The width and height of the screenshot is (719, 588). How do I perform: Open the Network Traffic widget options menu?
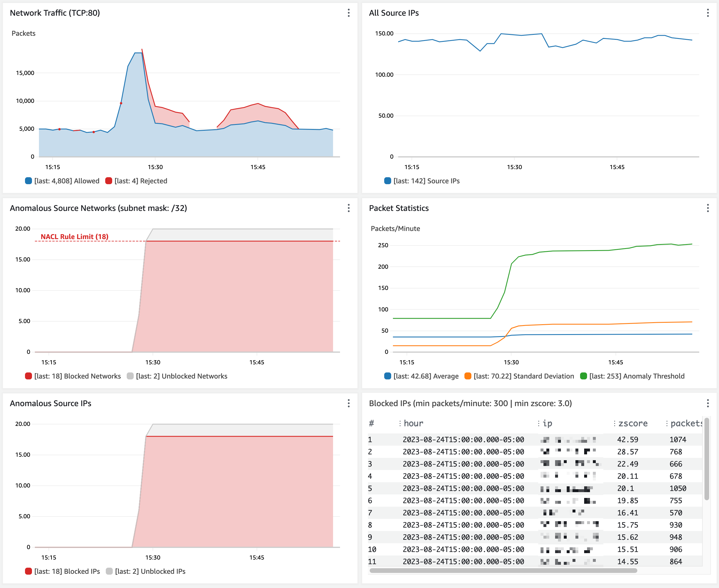(x=348, y=13)
